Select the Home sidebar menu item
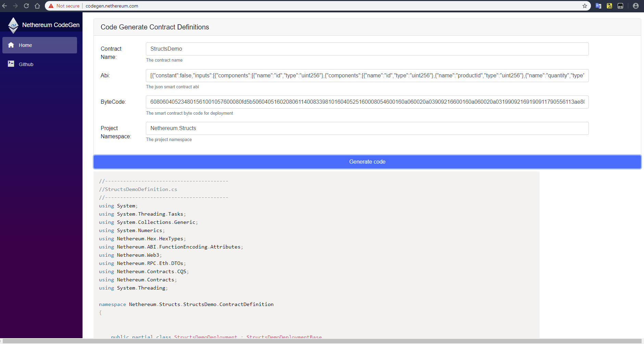Viewport: 644px width, 344px height. (40, 45)
